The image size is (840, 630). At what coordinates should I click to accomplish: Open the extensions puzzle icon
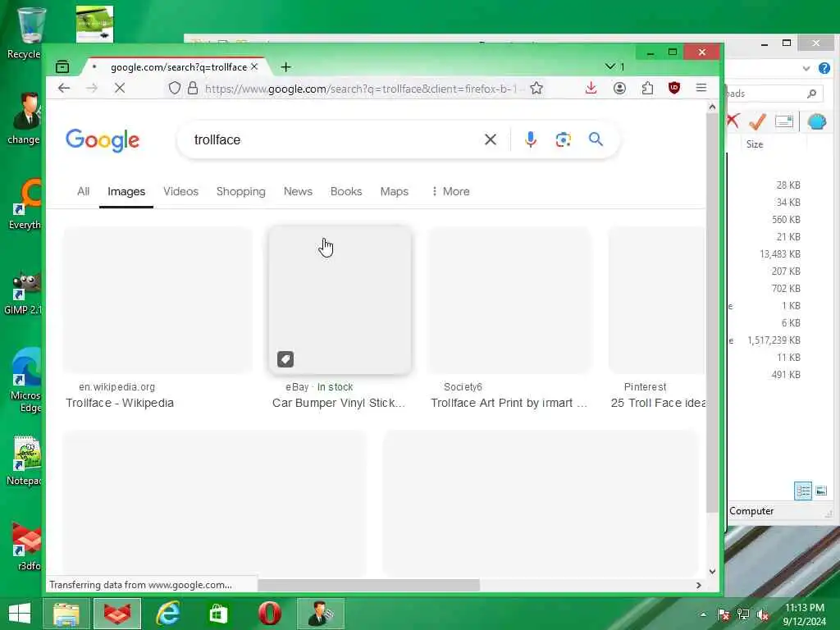[647, 88]
